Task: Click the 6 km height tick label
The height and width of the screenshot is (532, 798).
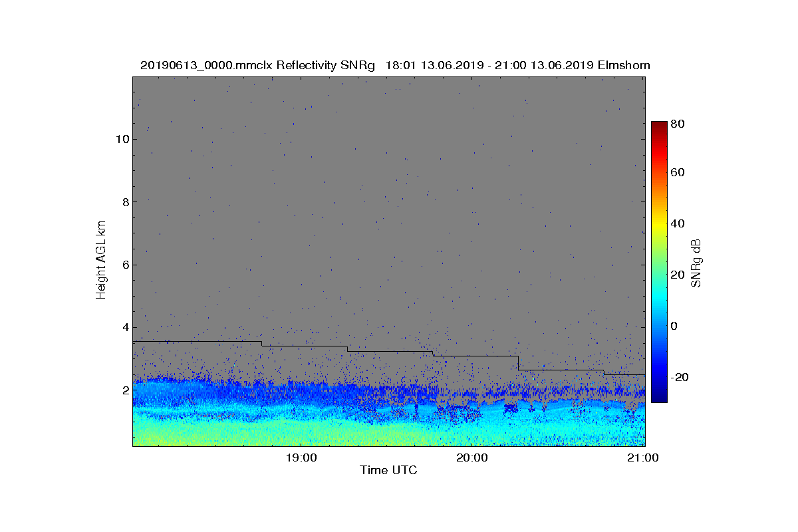Action: [x=125, y=265]
